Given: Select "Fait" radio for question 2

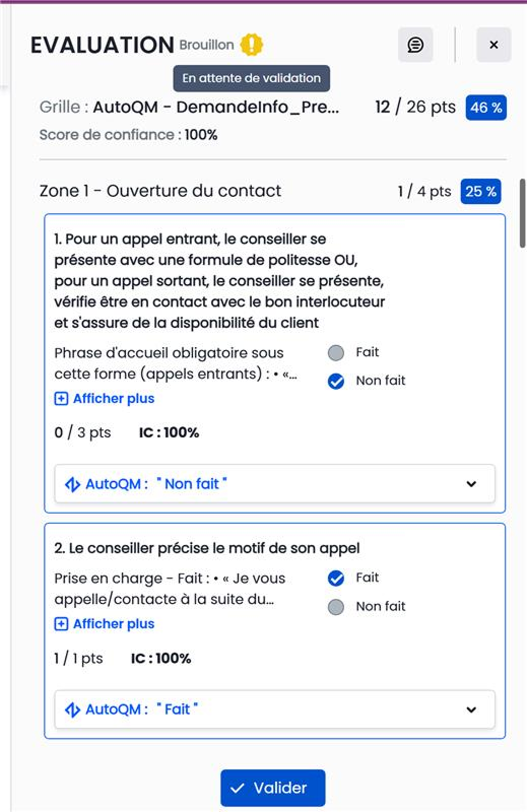Looking at the screenshot, I should [x=336, y=578].
